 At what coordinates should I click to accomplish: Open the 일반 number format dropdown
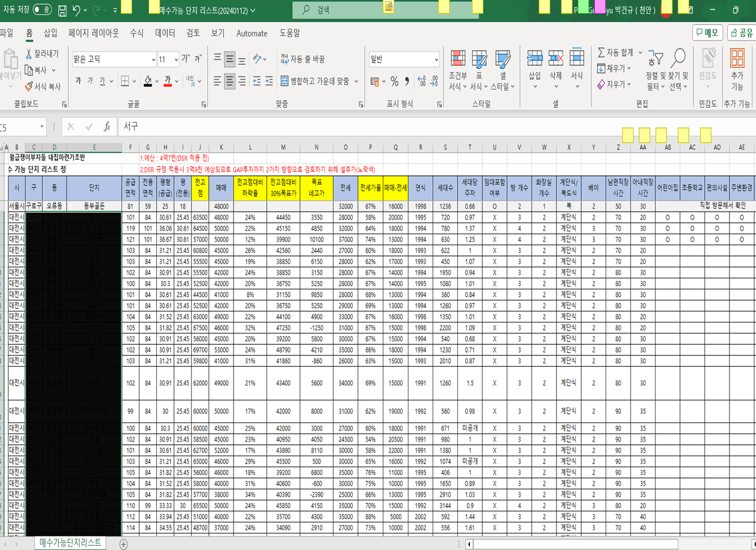[x=436, y=60]
